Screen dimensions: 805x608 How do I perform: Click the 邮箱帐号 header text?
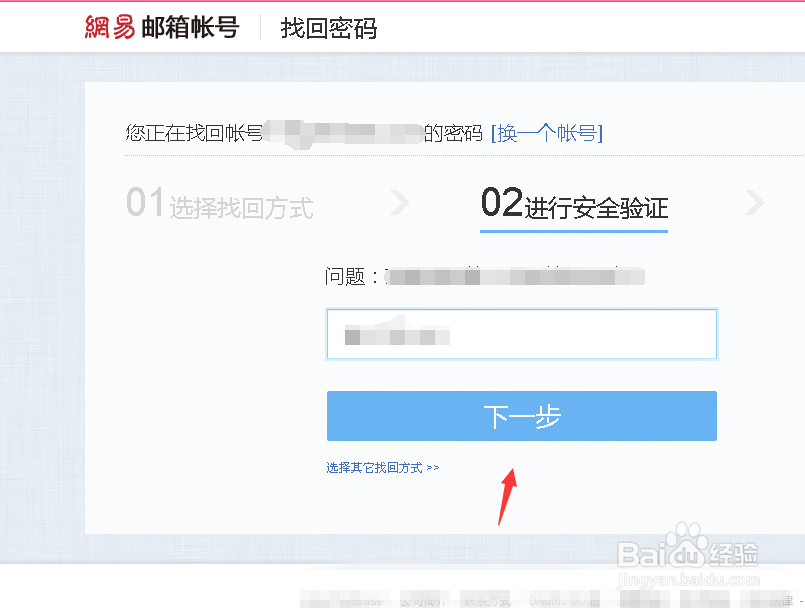190,27
